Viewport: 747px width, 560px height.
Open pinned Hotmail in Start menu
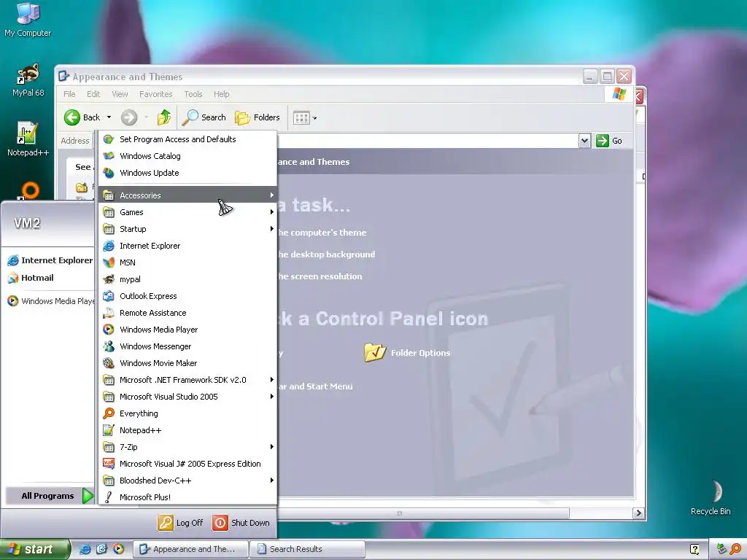coord(31,278)
